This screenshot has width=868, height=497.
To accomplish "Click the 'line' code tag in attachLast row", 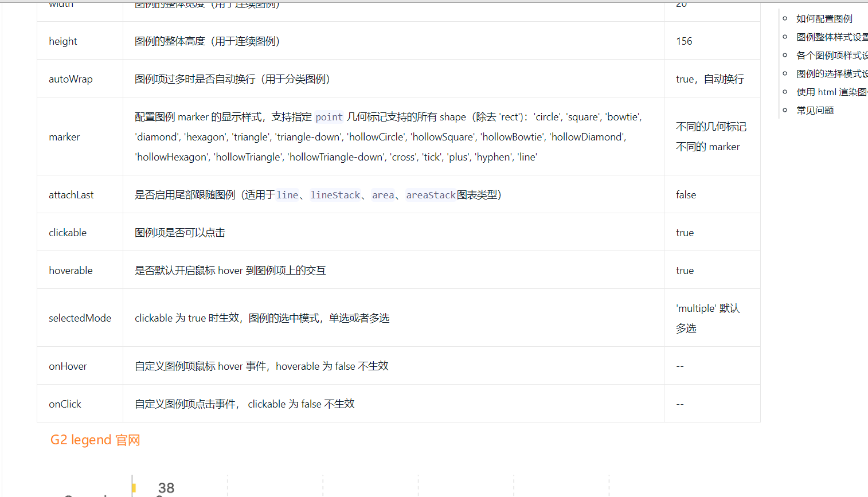I will click(x=287, y=195).
